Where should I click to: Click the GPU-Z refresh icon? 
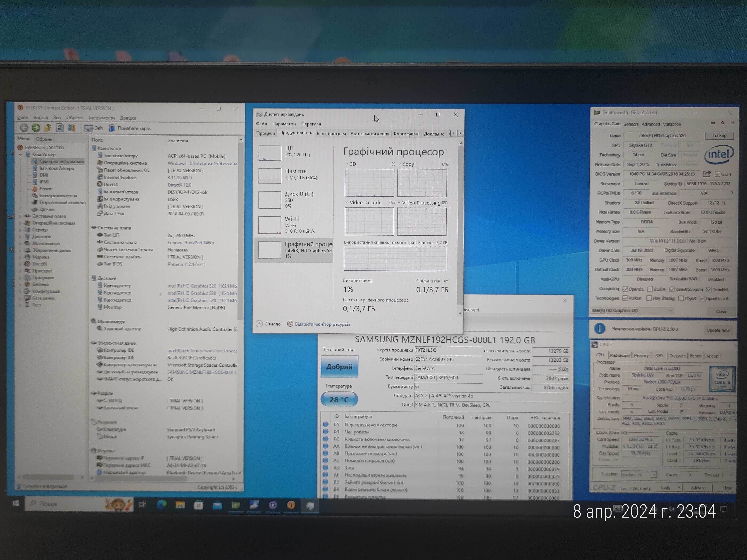pyautogui.click(x=723, y=123)
